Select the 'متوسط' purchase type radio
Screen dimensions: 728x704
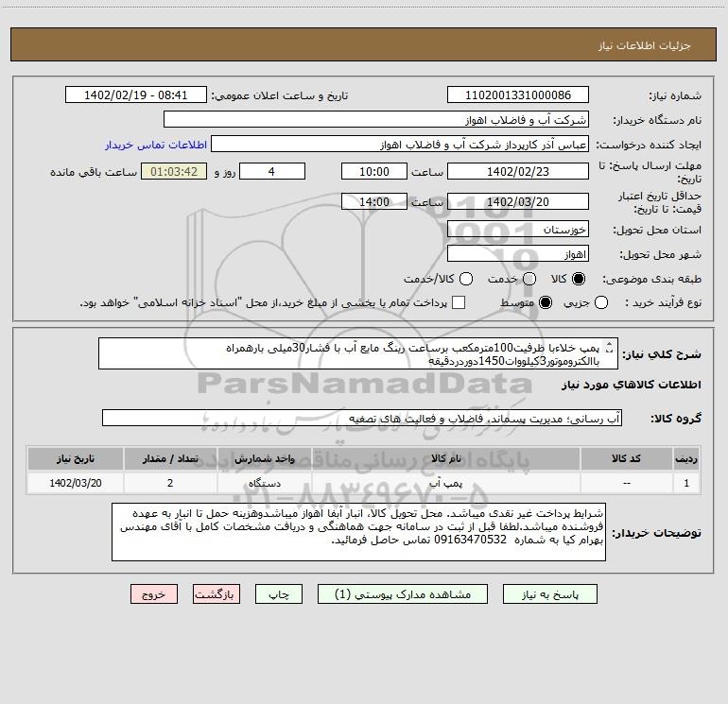[x=546, y=302]
